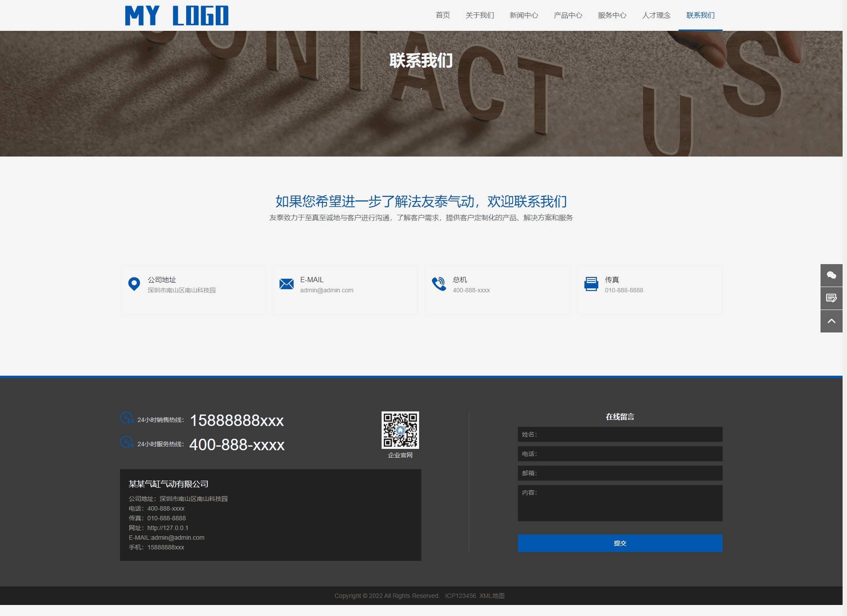This screenshot has height=616, width=847.
Task: Click the Copyright © 2022 footer text
Action: pyautogui.click(x=387, y=596)
